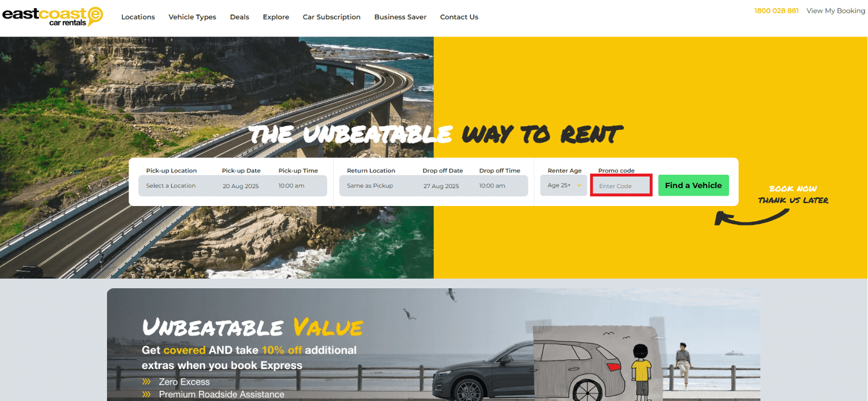This screenshot has height=401, width=868.
Task: Change the pick-up date 20 Aug 2025
Action: [x=241, y=186]
